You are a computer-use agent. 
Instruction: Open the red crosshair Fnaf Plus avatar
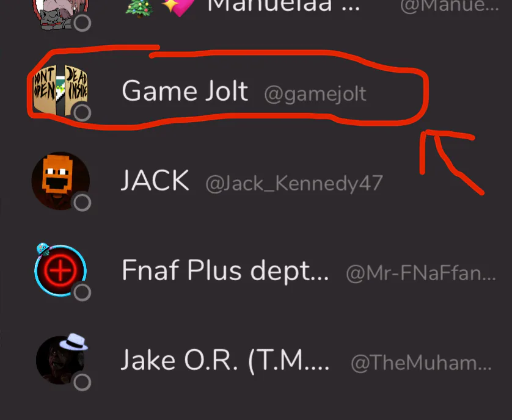pos(60,271)
